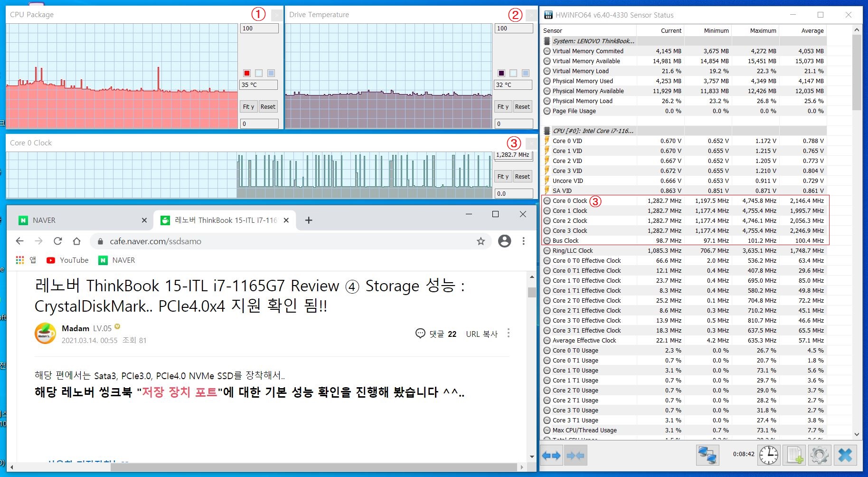Reset the CPU Package graph
The width and height of the screenshot is (868, 477).
tap(268, 106)
